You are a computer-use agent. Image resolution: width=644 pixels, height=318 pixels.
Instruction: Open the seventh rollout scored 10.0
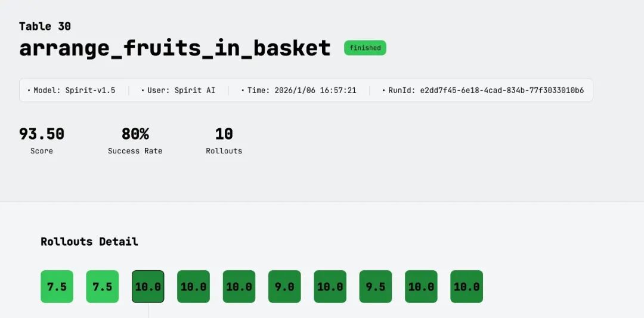[330, 286]
